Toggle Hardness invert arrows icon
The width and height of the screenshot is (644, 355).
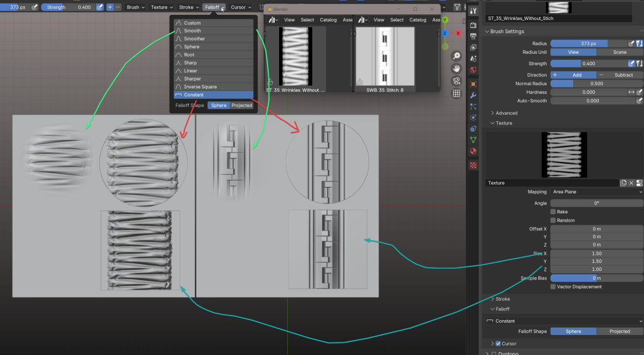pyautogui.click(x=631, y=93)
